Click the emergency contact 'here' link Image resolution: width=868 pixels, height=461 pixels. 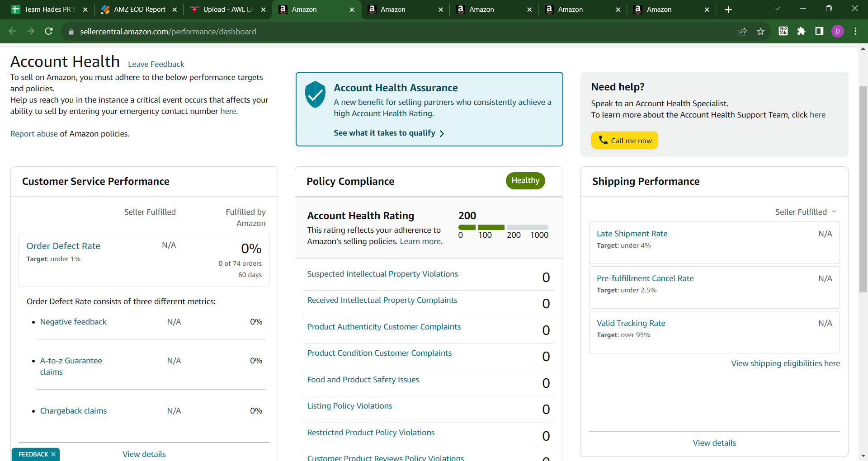point(228,111)
